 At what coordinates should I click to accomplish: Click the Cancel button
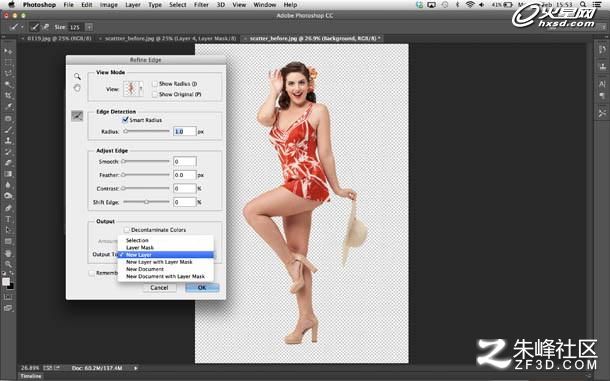(160, 288)
